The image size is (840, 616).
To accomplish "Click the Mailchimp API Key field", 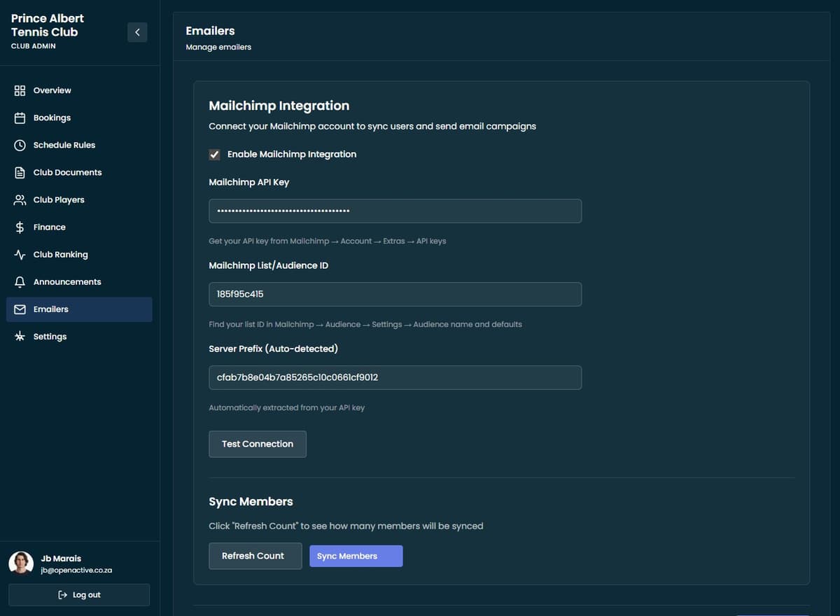I will click(395, 210).
